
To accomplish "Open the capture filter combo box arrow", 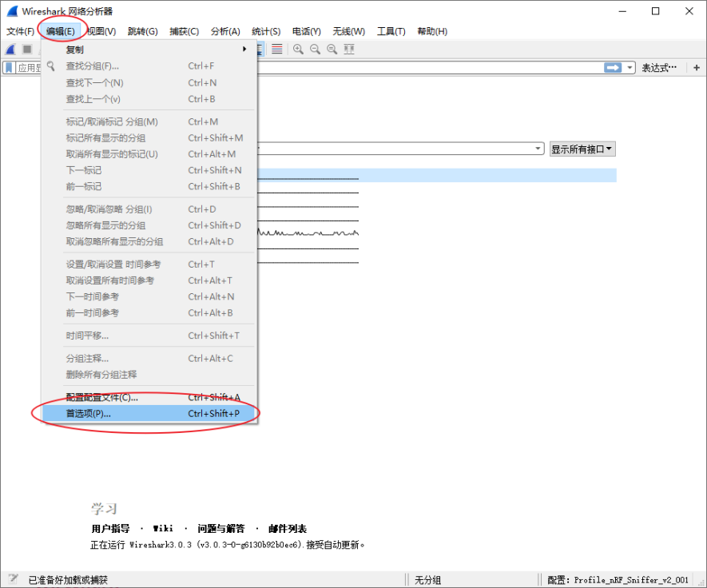I will click(x=539, y=149).
